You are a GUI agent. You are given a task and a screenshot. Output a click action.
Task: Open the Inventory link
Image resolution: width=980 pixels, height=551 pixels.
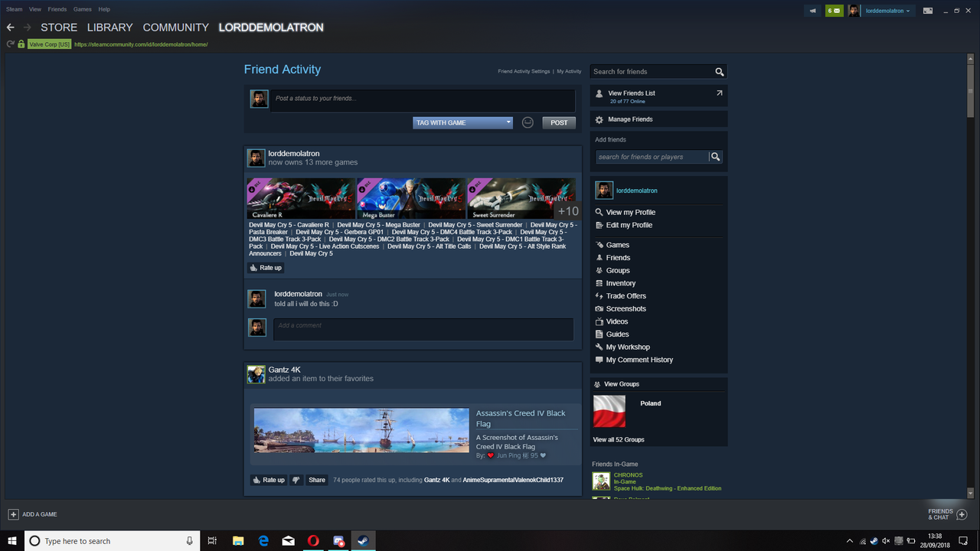pyautogui.click(x=621, y=283)
